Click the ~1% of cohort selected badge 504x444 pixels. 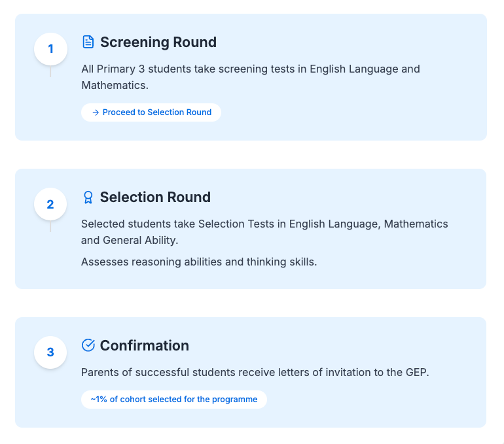pos(174,400)
